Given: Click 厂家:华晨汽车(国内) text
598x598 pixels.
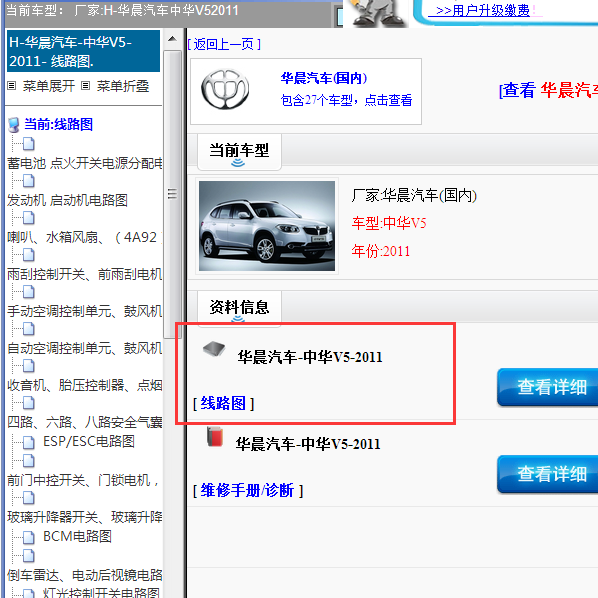Looking at the screenshot, I should [414, 195].
